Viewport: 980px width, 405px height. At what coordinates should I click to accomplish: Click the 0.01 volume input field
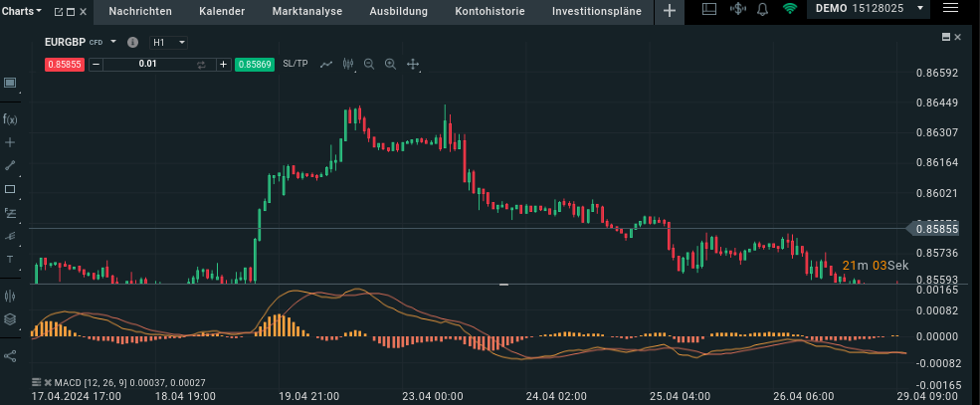[148, 65]
